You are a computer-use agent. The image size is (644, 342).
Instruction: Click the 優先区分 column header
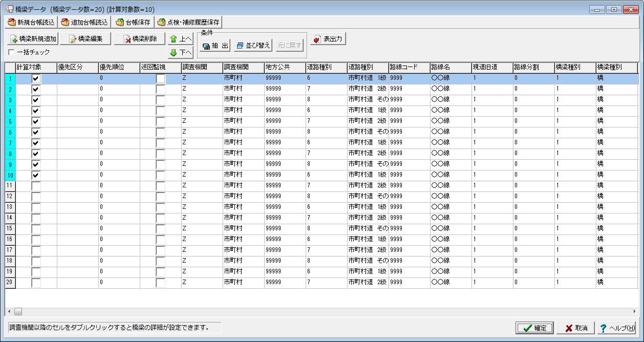coord(77,68)
